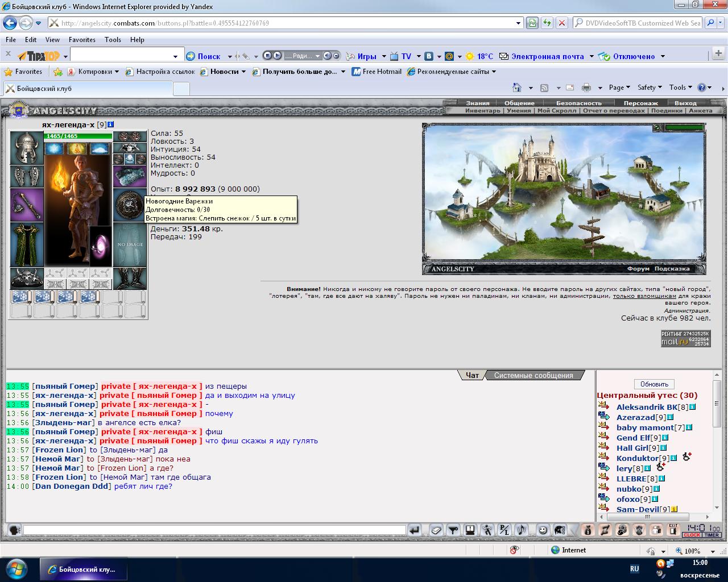
Task: Click the green cloak armor slot
Action: [27, 244]
